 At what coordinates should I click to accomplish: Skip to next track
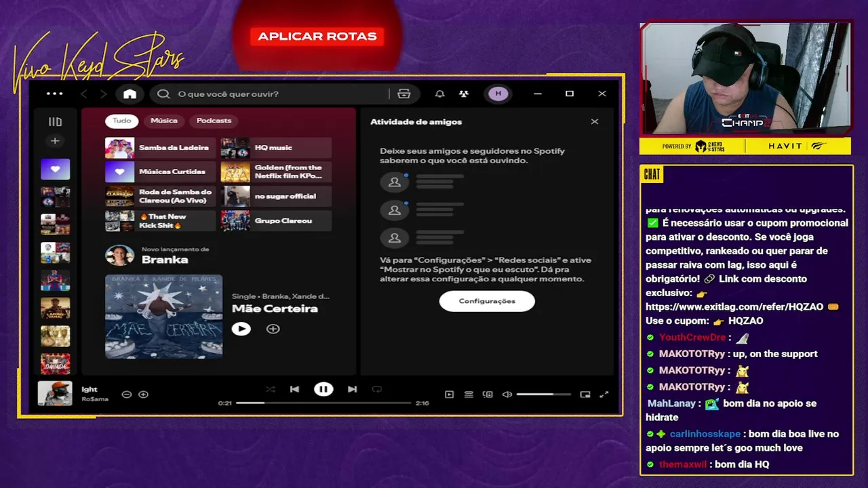[352, 389]
